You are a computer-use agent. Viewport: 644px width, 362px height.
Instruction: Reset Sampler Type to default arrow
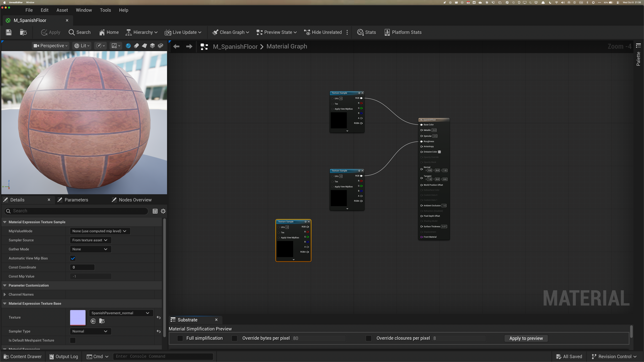158,331
